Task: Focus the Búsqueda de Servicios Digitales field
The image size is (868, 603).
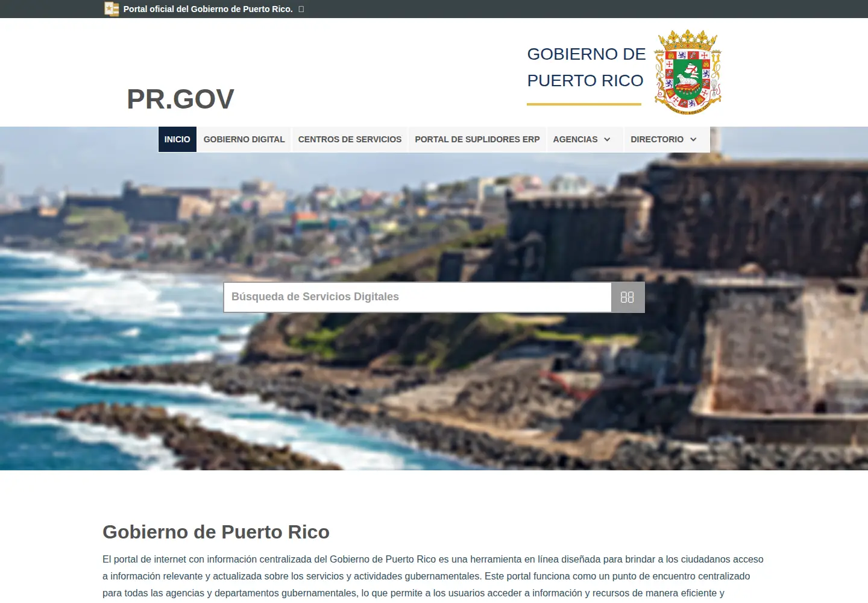Action: pos(418,297)
